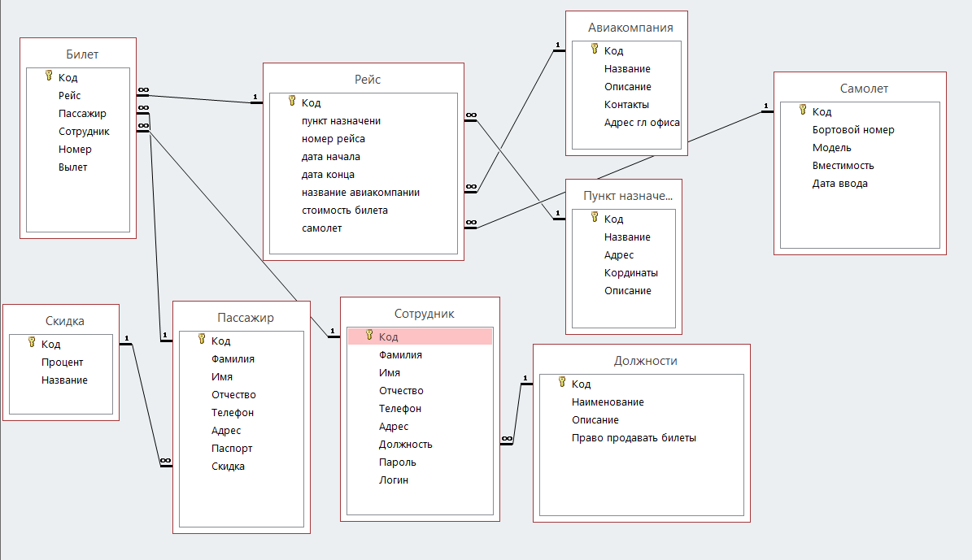Click the key icon in Авиакомпания table
The width and height of the screenshot is (972, 560).
point(595,49)
